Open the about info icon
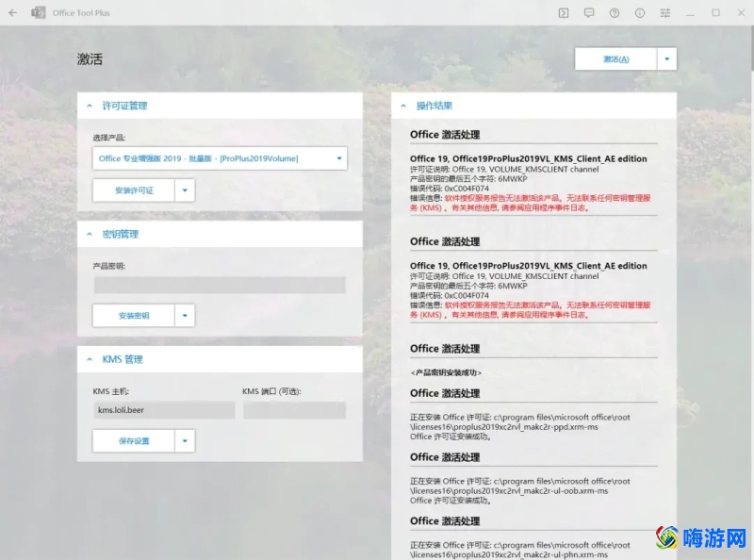The image size is (754, 560). coord(640,13)
